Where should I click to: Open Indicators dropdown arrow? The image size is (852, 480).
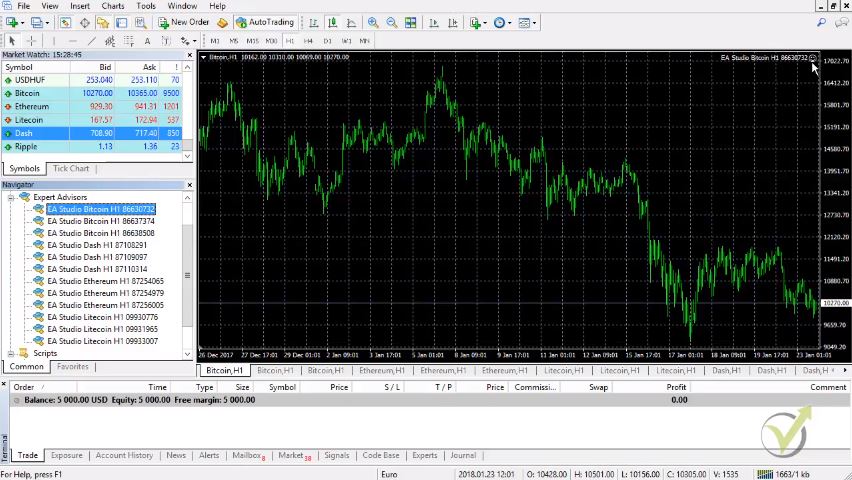(485, 23)
